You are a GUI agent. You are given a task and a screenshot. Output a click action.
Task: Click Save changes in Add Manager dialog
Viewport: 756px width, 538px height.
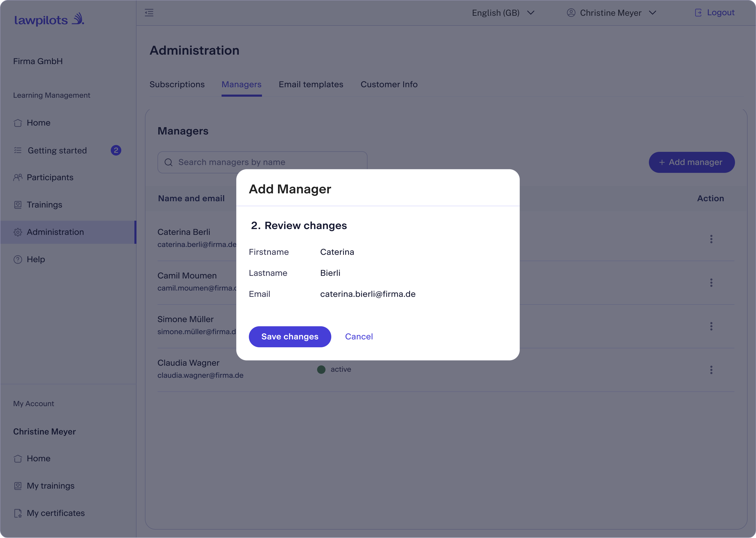[x=290, y=337]
